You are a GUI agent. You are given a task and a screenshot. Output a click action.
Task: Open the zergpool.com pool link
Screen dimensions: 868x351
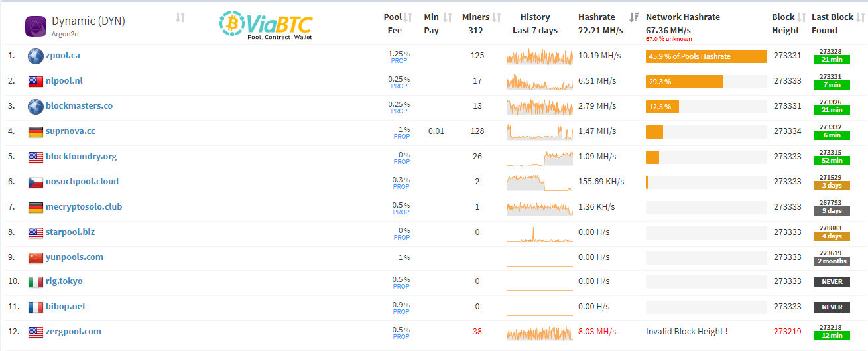pyautogui.click(x=74, y=332)
